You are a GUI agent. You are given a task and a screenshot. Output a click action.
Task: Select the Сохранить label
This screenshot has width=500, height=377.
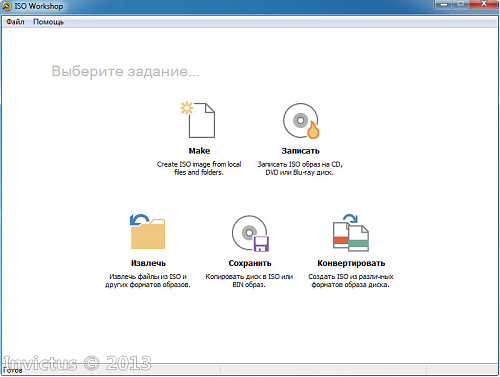[250, 263]
